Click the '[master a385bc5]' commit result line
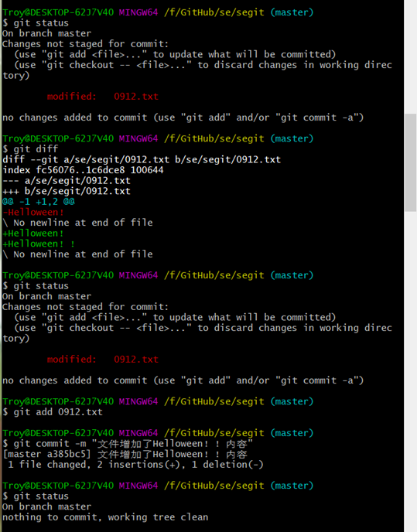 pos(125,454)
